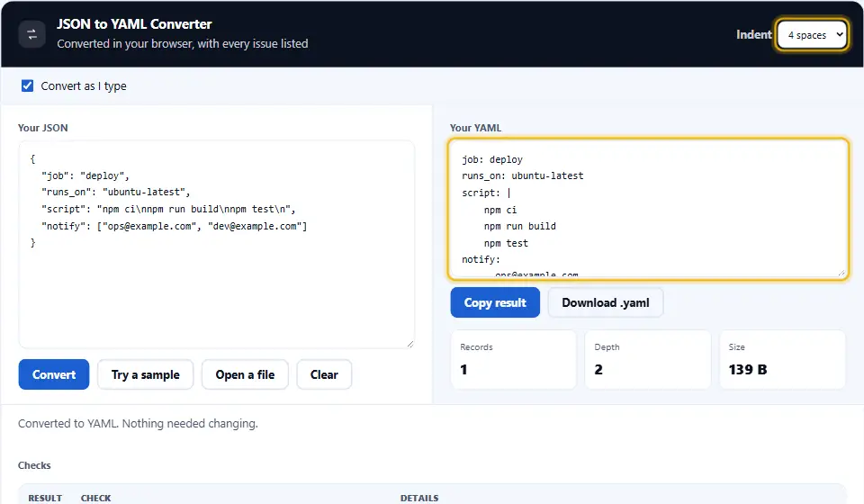This screenshot has width=864, height=504.
Task: Click the CHECK column header
Action: [x=96, y=498]
